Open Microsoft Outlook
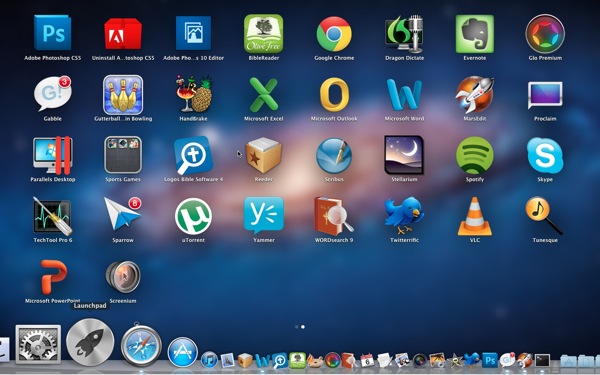600x375 pixels. click(x=334, y=94)
